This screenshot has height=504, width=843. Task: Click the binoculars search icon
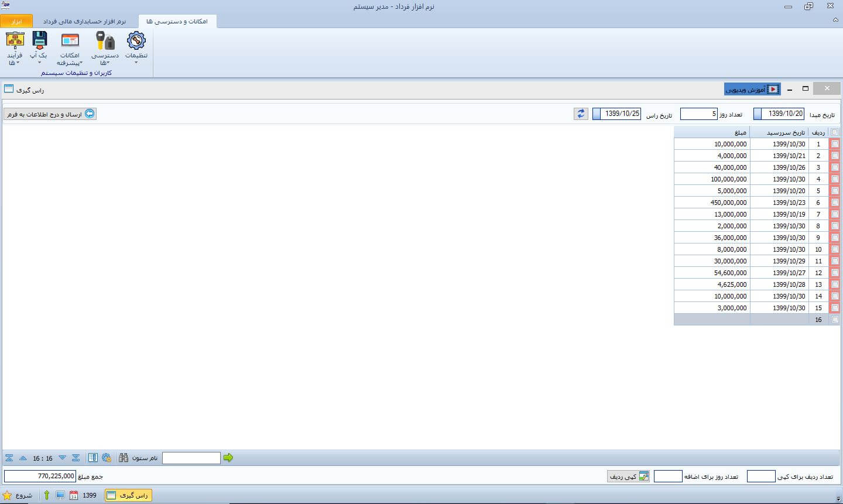point(124,458)
